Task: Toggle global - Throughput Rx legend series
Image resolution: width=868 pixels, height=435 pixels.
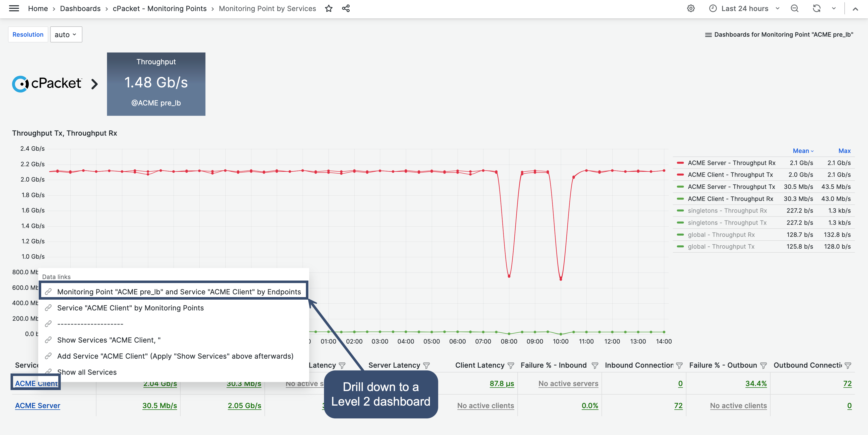Action: pyautogui.click(x=721, y=235)
